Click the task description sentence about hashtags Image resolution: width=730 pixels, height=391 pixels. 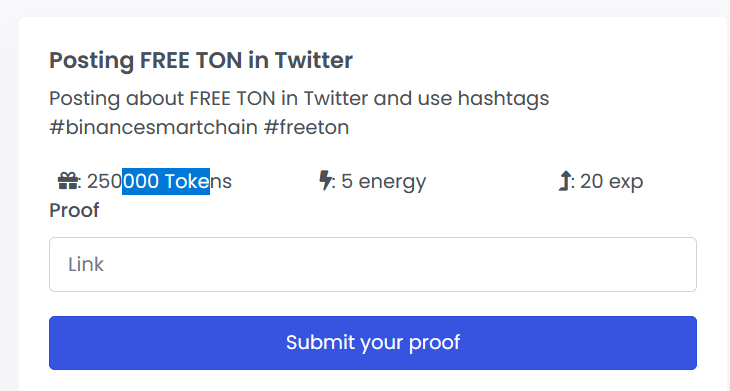[299, 113]
